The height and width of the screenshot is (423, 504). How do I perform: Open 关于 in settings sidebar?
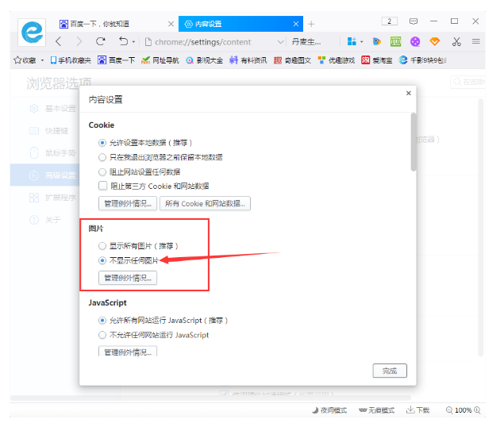pyautogui.click(x=45, y=220)
